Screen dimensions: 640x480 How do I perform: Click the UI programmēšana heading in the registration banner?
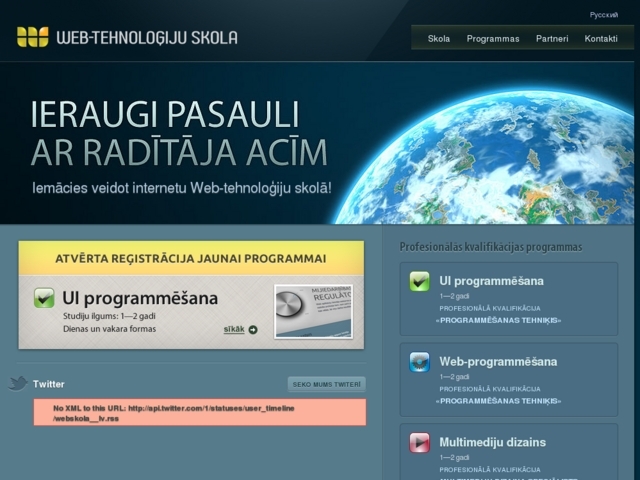(x=140, y=298)
